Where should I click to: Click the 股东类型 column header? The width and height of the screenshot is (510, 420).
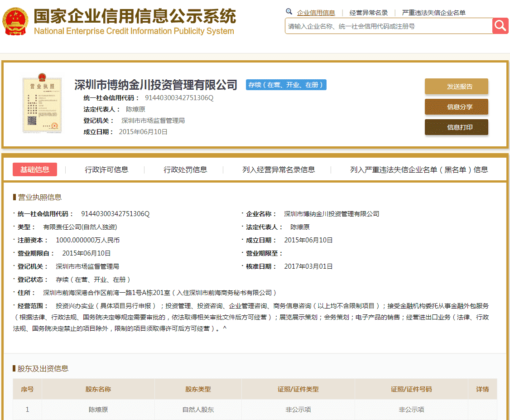198,389
